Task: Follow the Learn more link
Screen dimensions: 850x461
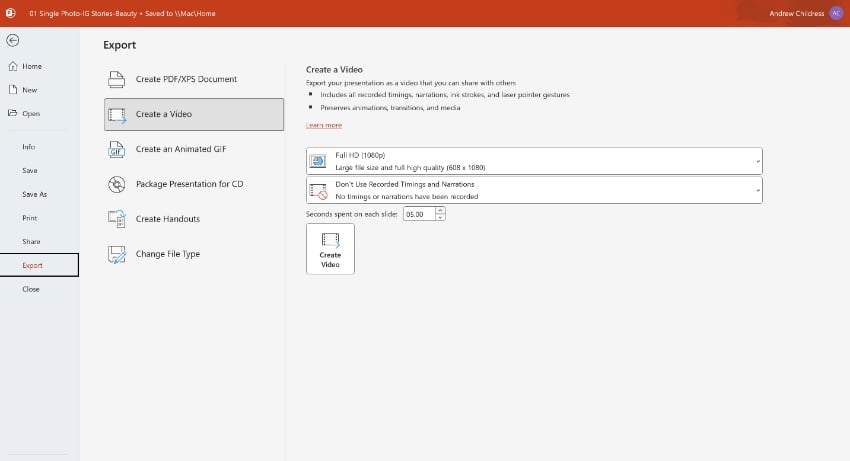Action: (x=323, y=125)
